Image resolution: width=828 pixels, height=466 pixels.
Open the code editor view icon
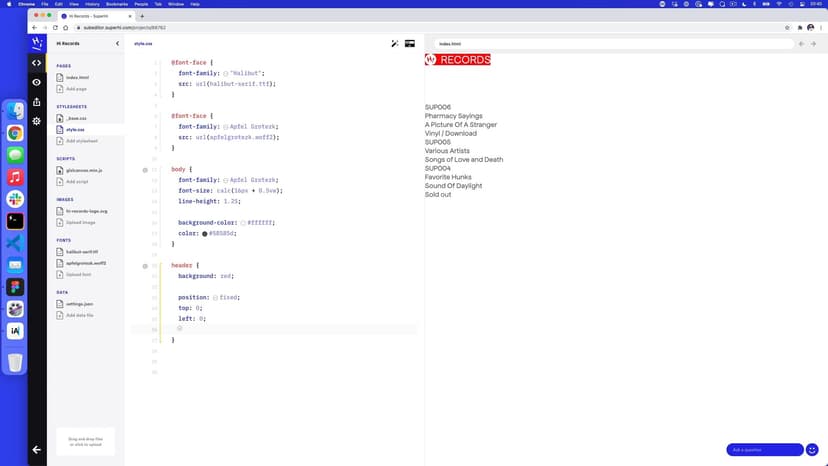(x=37, y=63)
